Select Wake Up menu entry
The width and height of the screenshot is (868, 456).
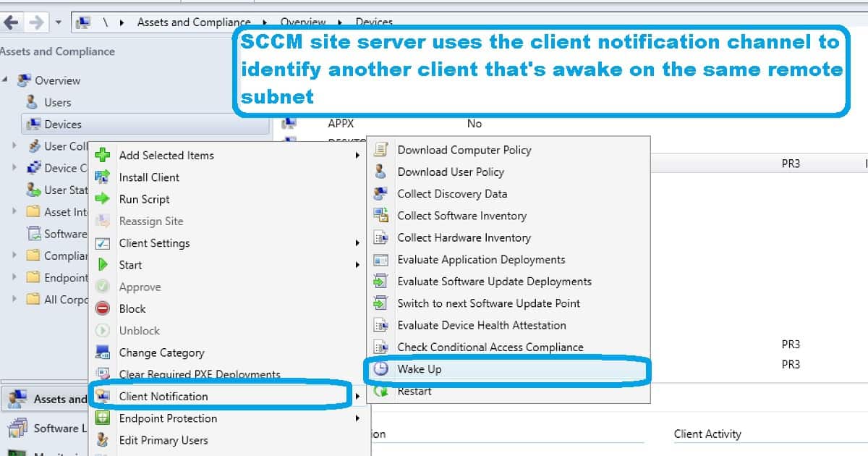420,369
